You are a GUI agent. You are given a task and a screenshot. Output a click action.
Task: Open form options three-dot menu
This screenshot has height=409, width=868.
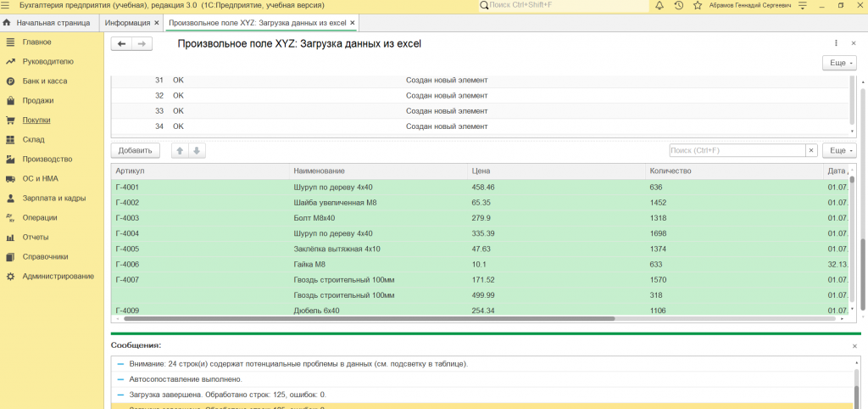[x=836, y=43]
